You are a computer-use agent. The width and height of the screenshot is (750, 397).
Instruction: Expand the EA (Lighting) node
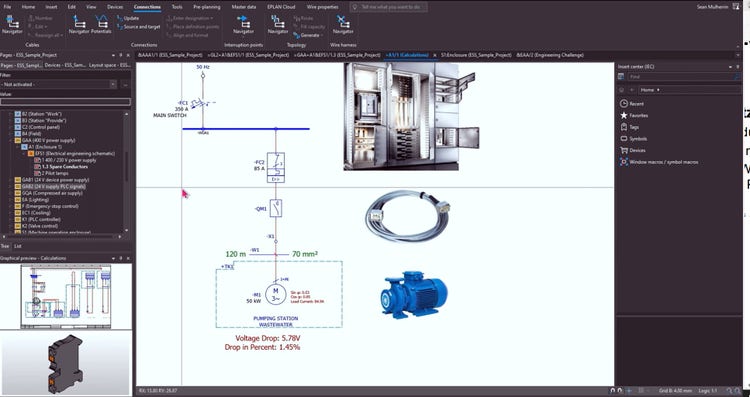(x=11, y=199)
